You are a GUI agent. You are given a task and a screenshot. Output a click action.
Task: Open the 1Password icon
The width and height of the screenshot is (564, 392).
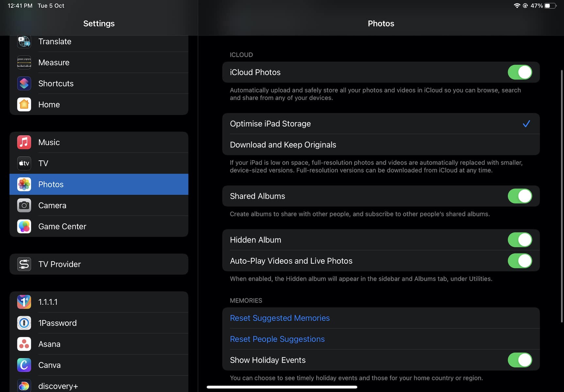[24, 323]
